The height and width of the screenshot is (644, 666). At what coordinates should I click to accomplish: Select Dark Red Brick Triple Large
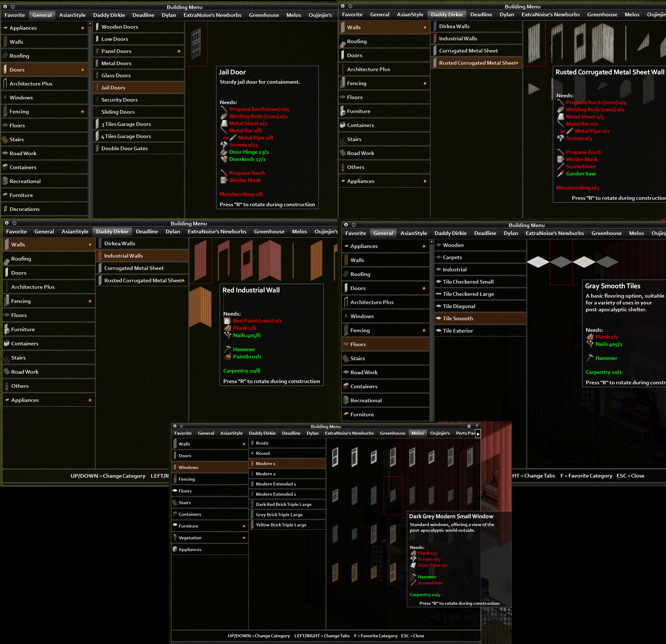point(287,504)
